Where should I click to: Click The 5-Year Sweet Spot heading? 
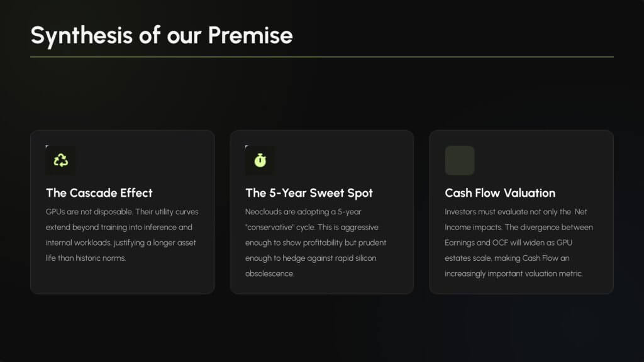click(309, 193)
